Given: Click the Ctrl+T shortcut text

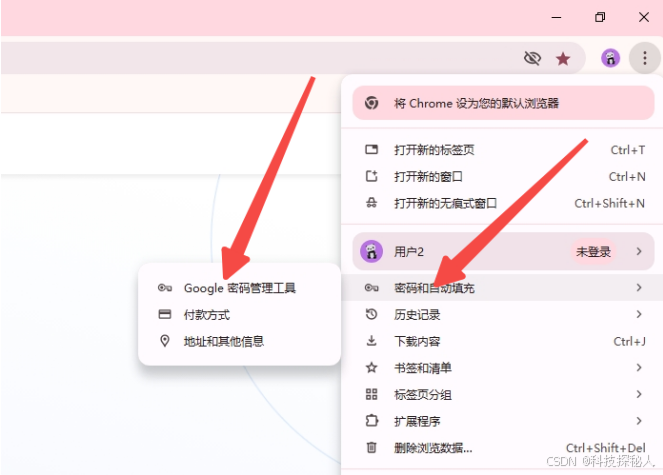Looking at the screenshot, I should tap(628, 150).
